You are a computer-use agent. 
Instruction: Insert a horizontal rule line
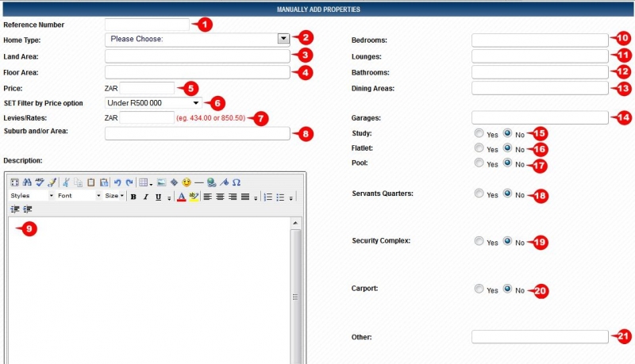pyautogui.click(x=199, y=182)
